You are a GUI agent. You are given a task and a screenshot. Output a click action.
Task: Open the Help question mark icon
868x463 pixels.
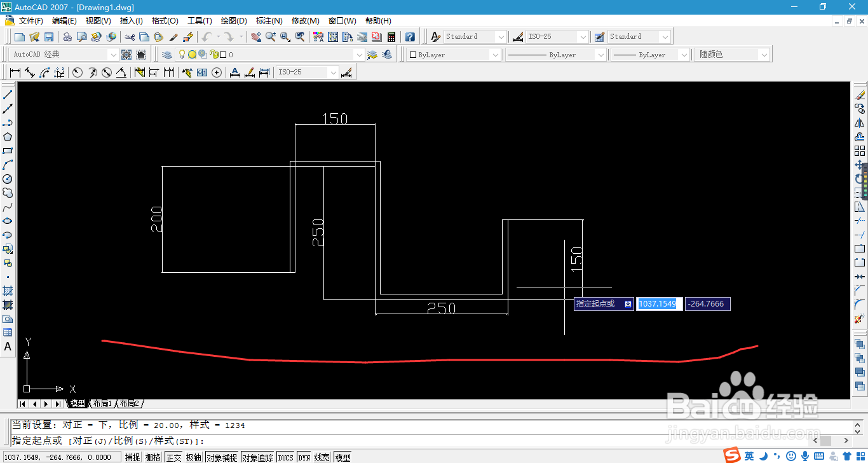click(x=410, y=37)
